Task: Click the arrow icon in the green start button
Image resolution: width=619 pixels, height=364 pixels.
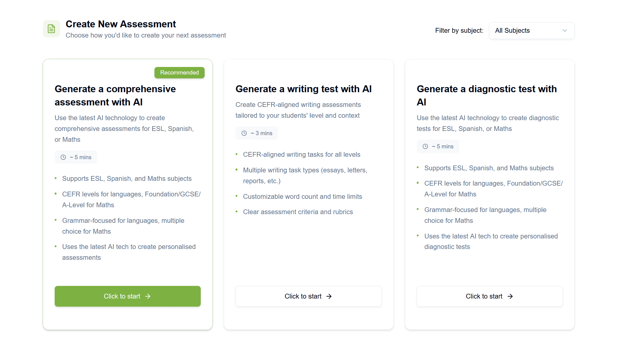Action: 148,296
